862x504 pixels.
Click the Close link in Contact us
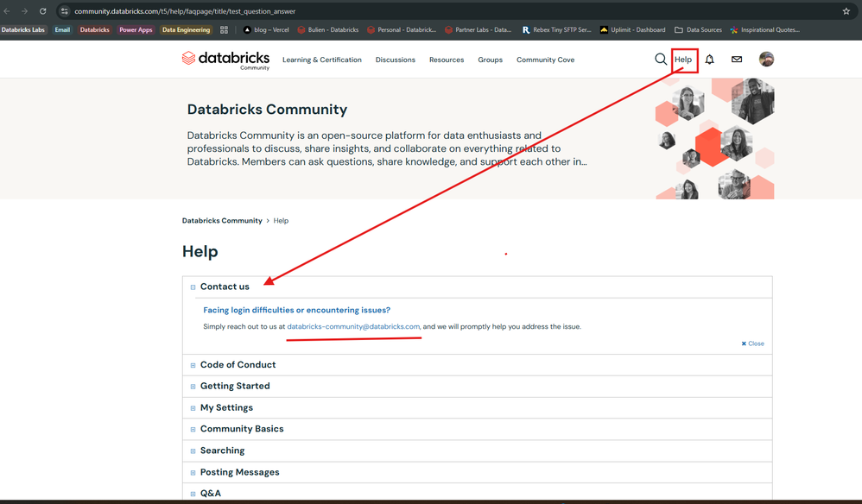point(753,343)
